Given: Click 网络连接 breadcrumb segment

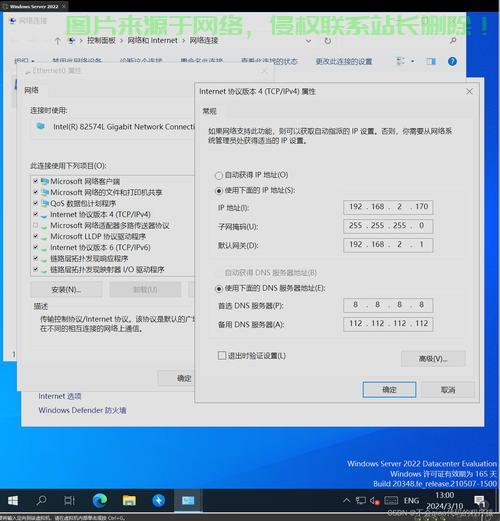Looking at the screenshot, I should click(x=204, y=41).
